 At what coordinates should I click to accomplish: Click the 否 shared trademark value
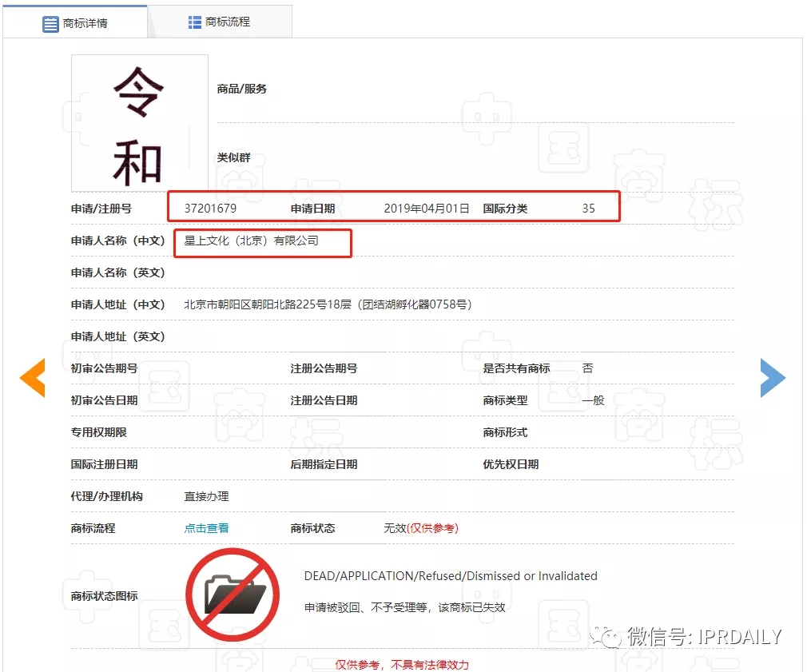tap(587, 368)
